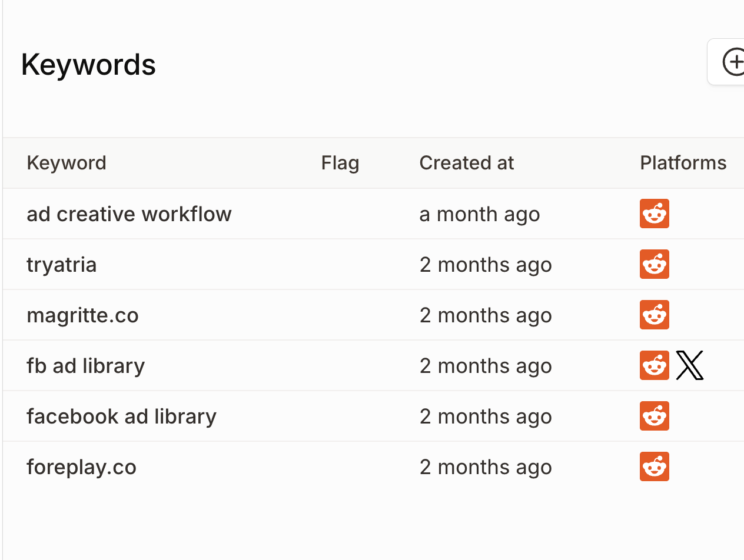Viewport: 744px width, 560px height.
Task: Click the Reddit icon for 'ad creative workflow'
Action: (x=654, y=214)
